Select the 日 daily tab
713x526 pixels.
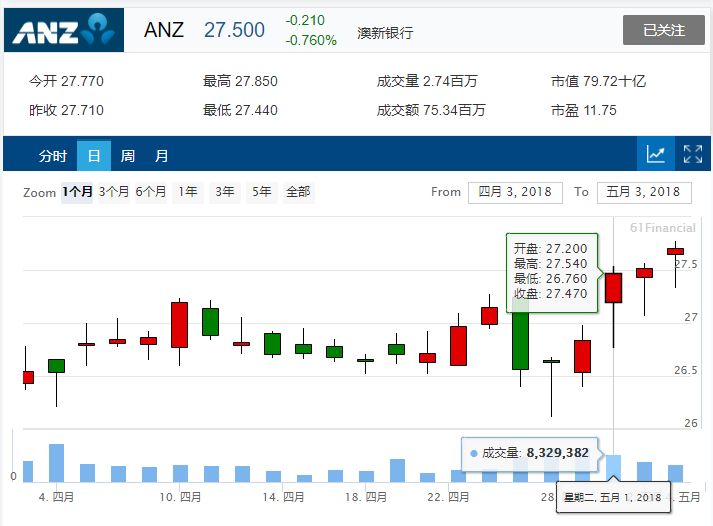point(94,155)
